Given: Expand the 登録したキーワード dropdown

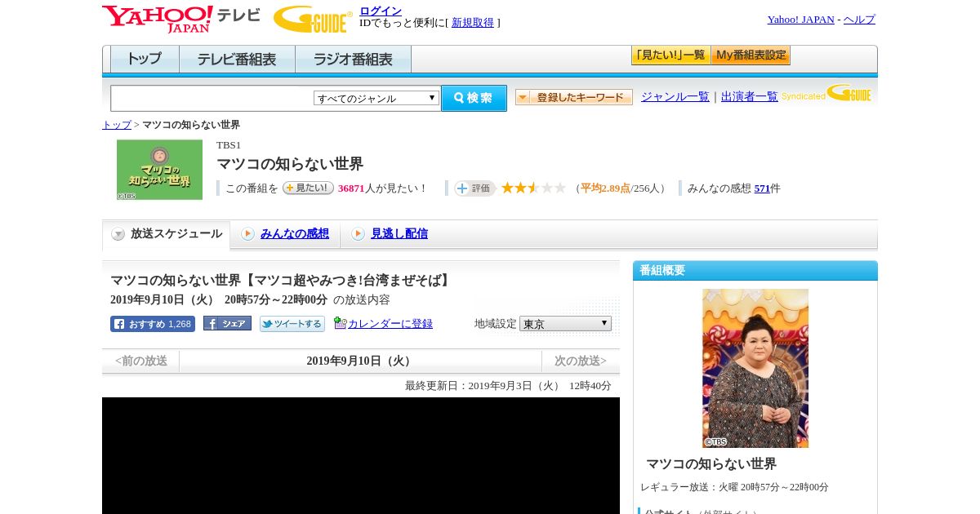Looking at the screenshot, I should pos(574,97).
